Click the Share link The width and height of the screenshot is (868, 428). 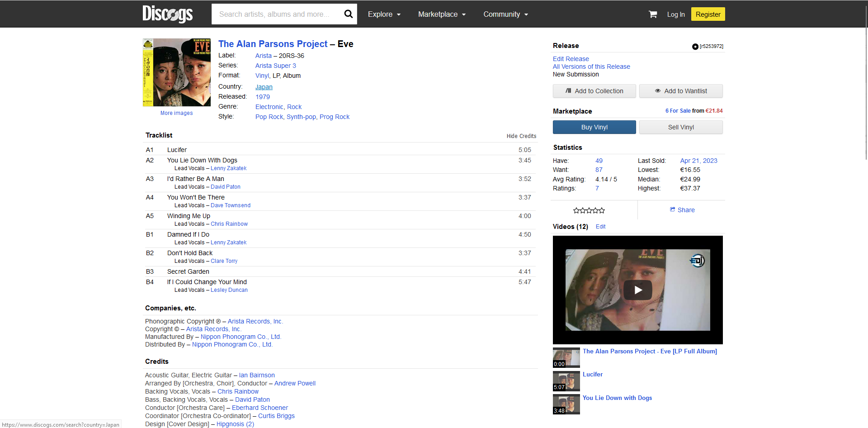[x=682, y=210]
